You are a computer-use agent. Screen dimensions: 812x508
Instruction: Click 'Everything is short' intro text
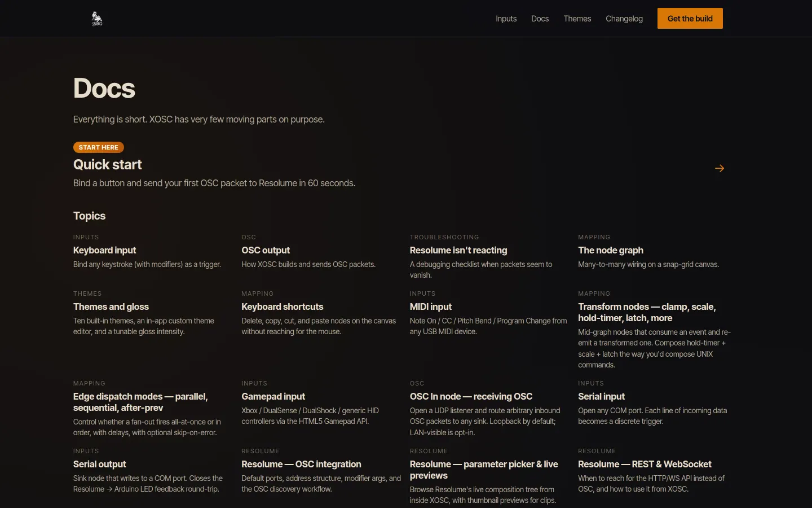(199, 119)
